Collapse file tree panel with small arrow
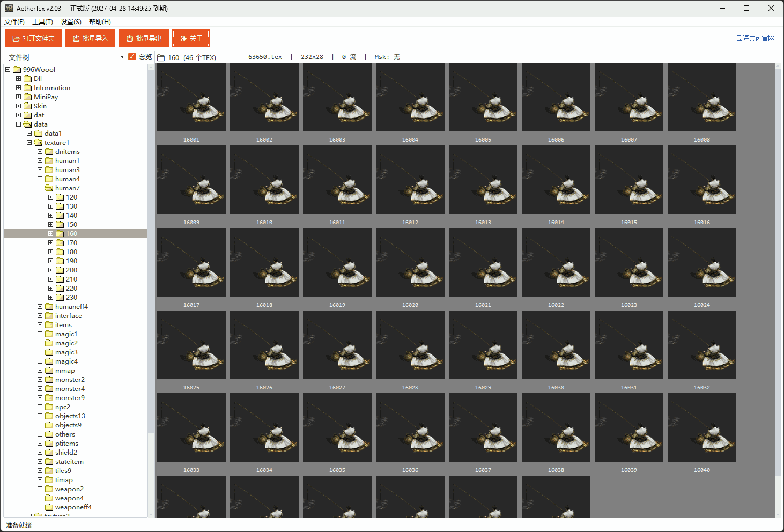784x532 pixels. (x=122, y=57)
